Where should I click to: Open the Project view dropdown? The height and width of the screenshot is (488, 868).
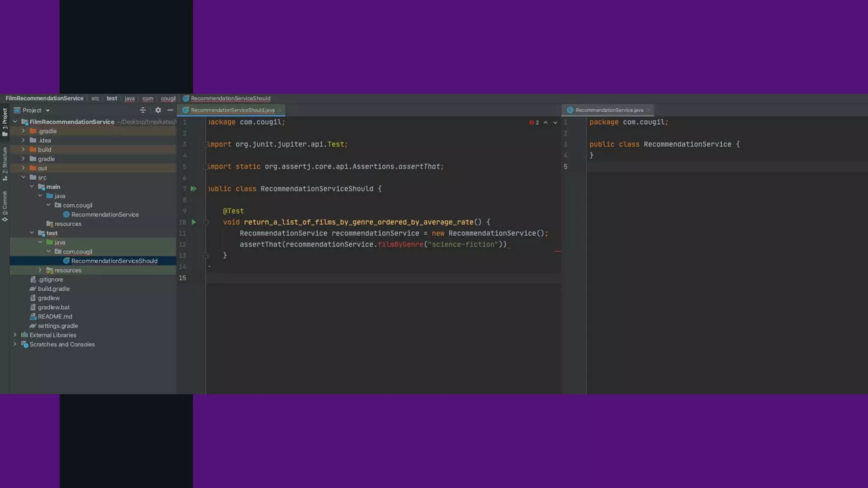(47, 111)
